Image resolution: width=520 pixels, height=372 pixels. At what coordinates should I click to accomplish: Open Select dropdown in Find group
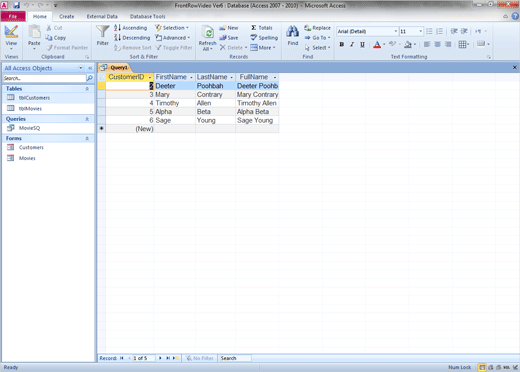(317, 48)
